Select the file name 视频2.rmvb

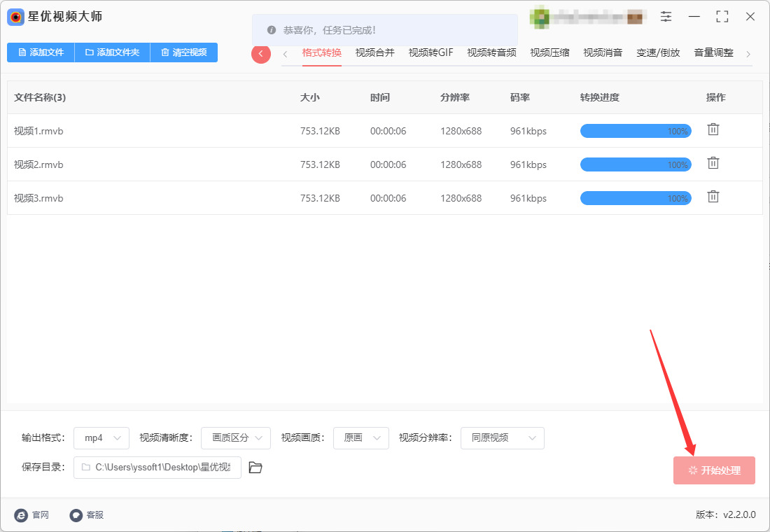pyautogui.click(x=38, y=164)
